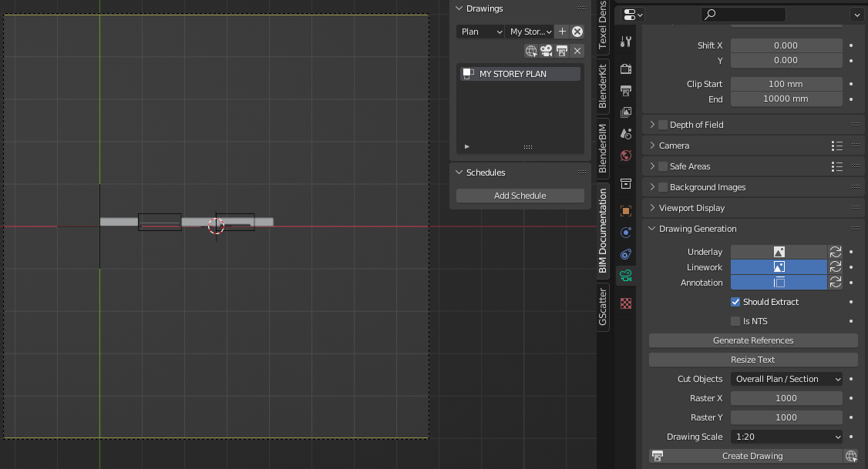The image size is (868, 469).
Task: Open the Object properties tab
Action: (625, 211)
